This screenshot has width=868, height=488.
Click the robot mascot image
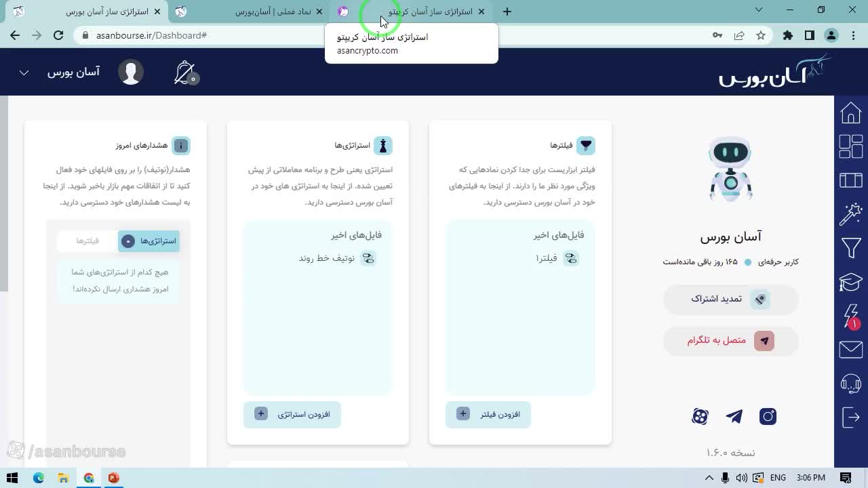point(731,169)
